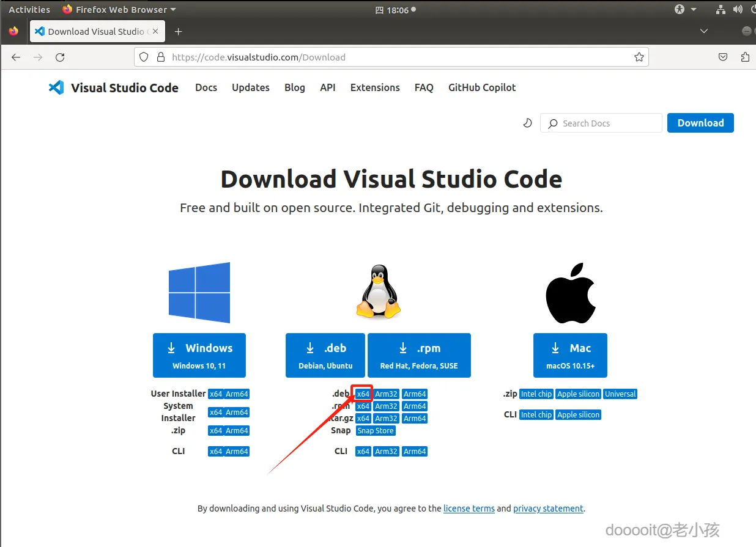Expand the list all tabs chevron
The image size is (756, 547).
pyautogui.click(x=704, y=31)
